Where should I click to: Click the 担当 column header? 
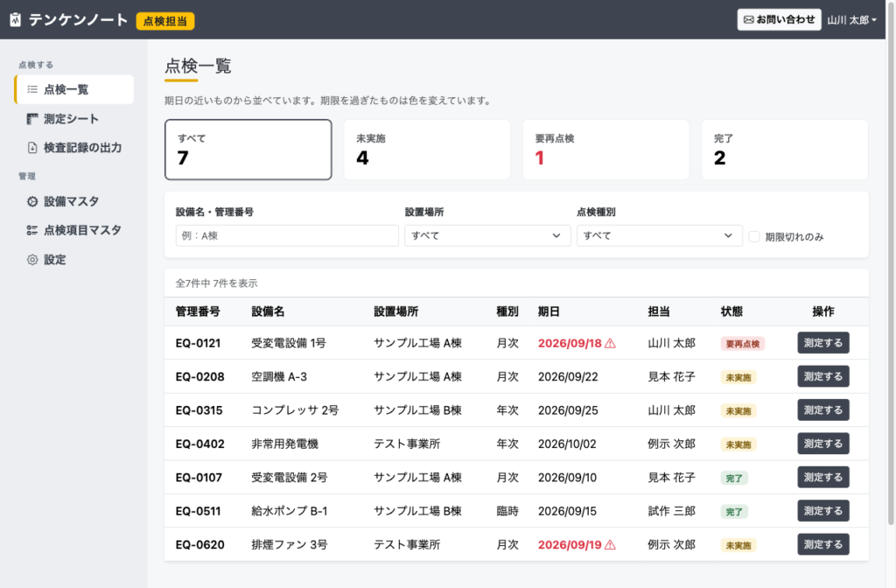[658, 311]
